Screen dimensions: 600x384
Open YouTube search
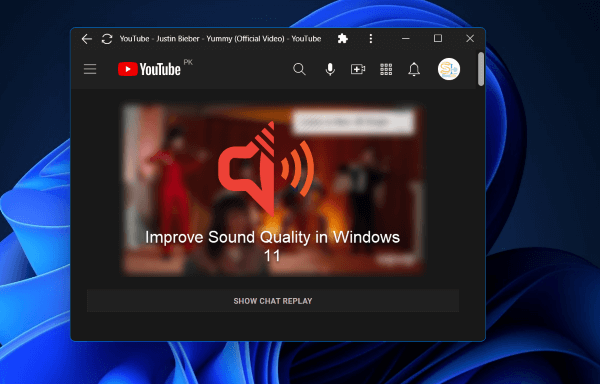299,69
